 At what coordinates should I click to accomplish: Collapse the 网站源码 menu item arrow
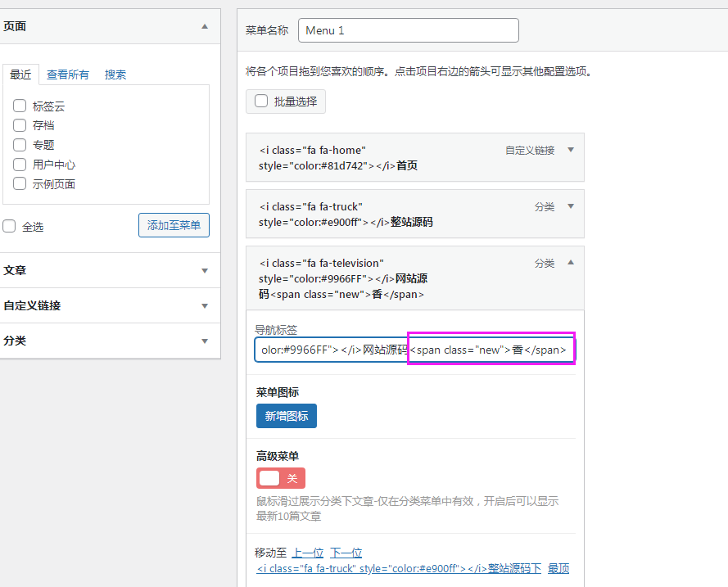click(571, 263)
